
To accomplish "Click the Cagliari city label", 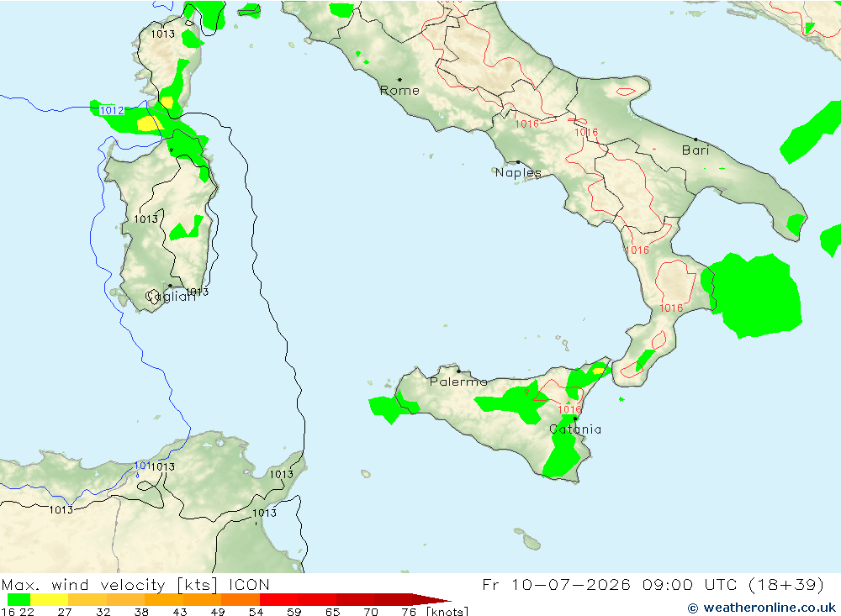I will (x=171, y=297).
